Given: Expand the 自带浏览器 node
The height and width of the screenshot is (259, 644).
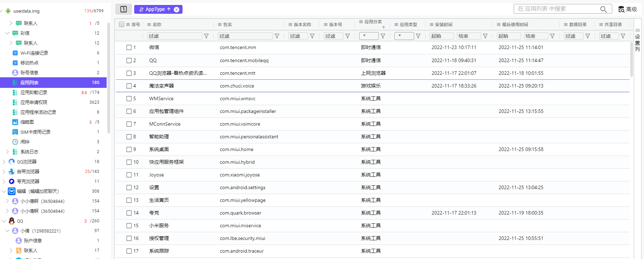Looking at the screenshot, I should (4, 171).
